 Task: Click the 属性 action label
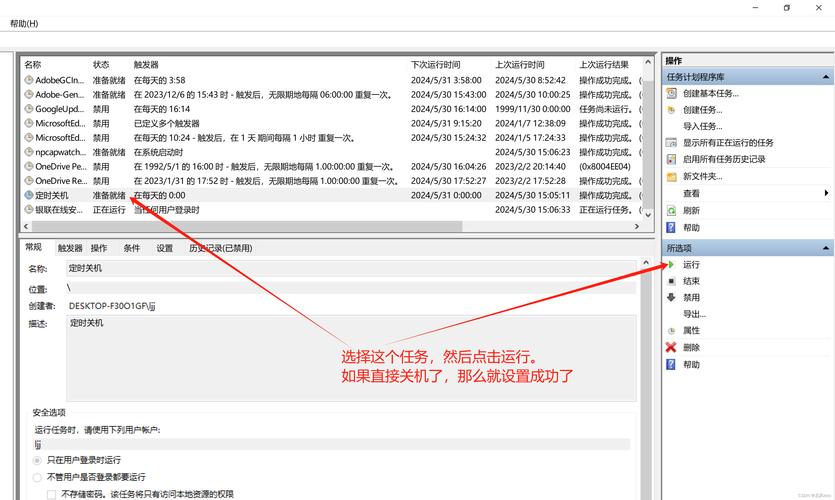pyautogui.click(x=691, y=331)
